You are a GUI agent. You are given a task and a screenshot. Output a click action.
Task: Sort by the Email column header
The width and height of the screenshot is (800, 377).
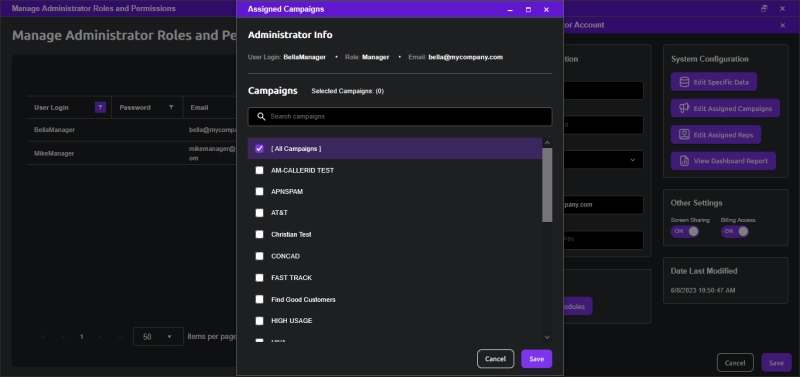pos(199,108)
